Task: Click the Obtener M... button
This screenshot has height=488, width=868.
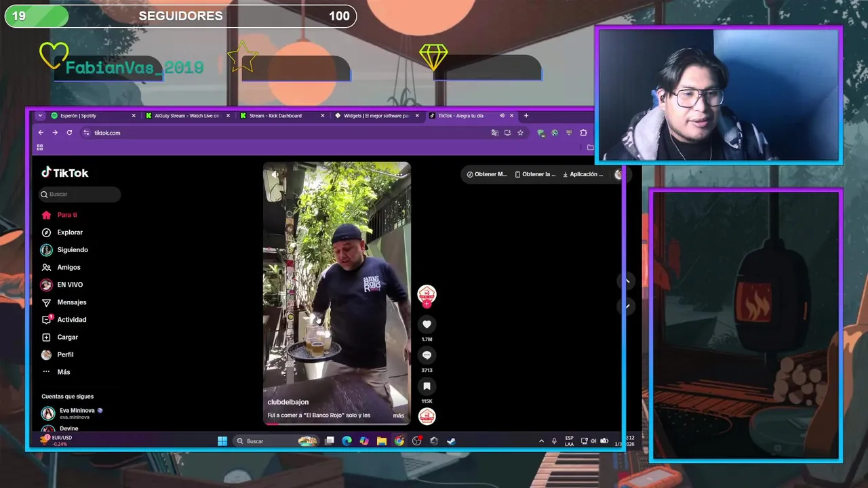Action: 487,174
